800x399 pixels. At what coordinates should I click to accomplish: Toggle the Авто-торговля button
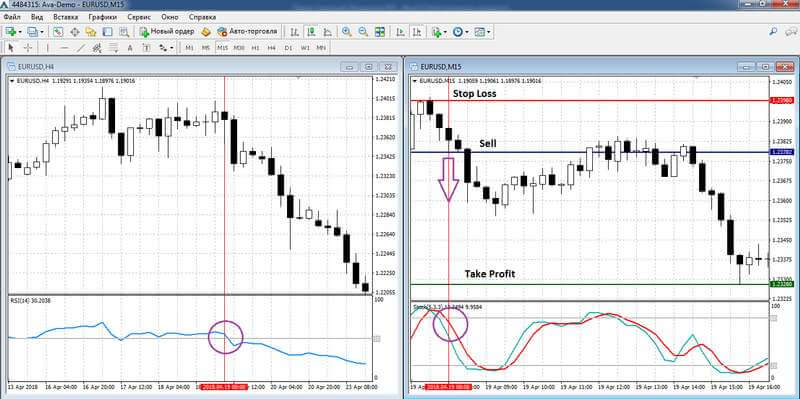[x=247, y=32]
